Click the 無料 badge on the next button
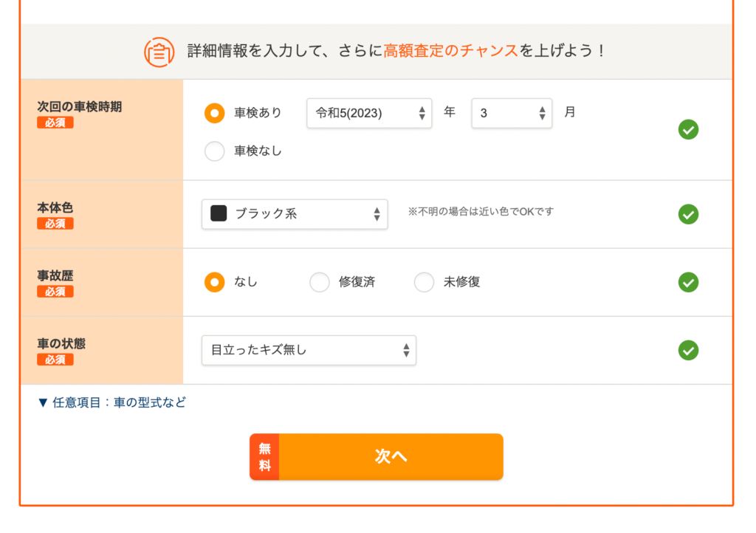The image size is (756, 533). coord(264,457)
